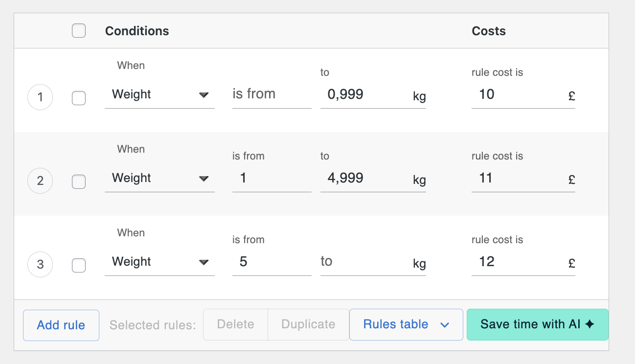Click the Delete button
The width and height of the screenshot is (635, 364).
235,324
